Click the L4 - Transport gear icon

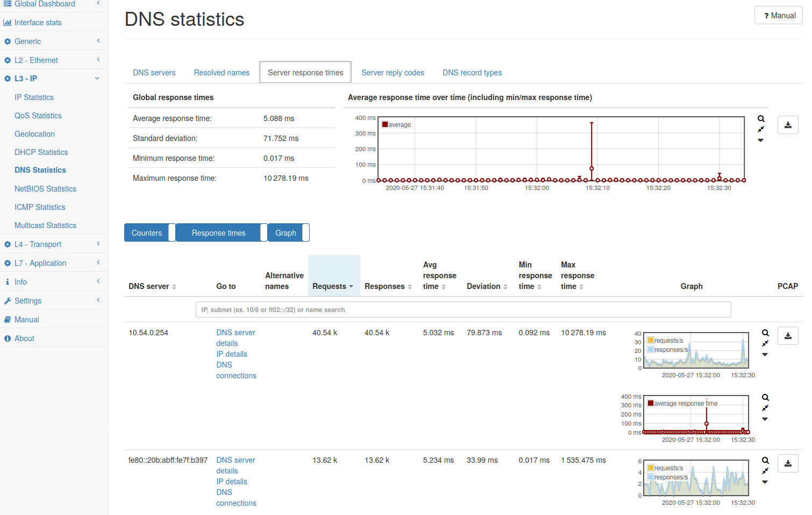(x=8, y=244)
